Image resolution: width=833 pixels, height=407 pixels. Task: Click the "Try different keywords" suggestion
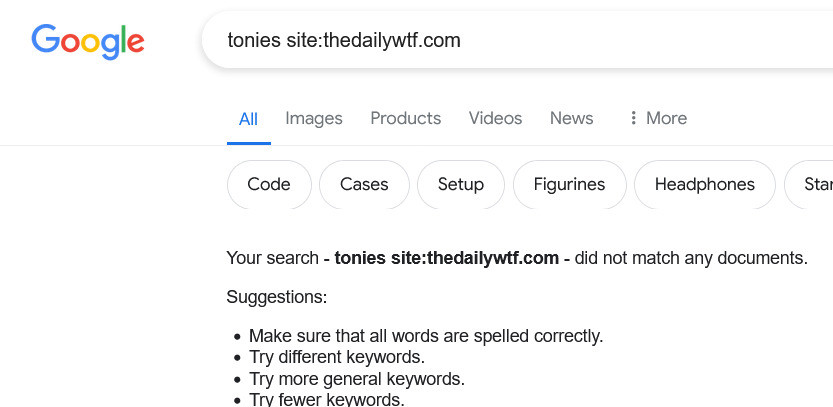tap(337, 357)
